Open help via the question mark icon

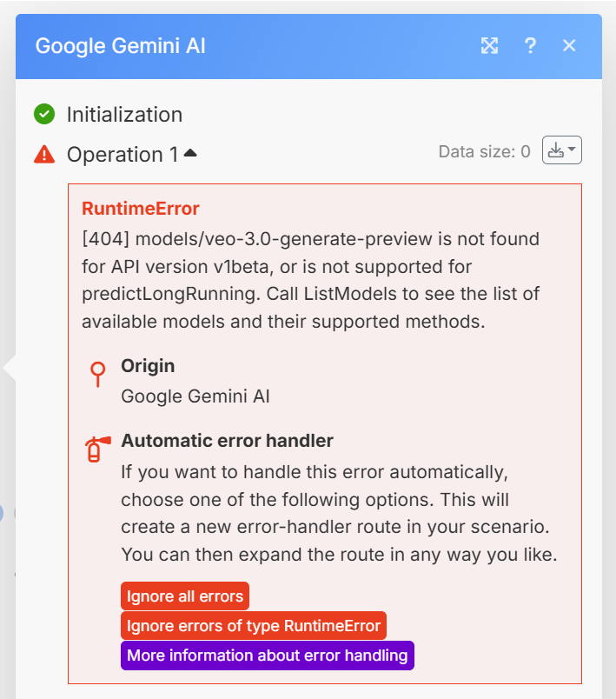(530, 46)
